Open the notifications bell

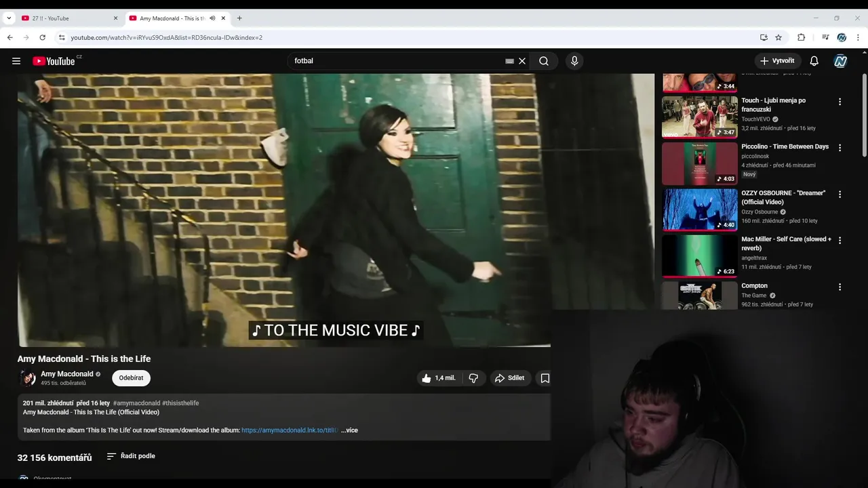[814, 61]
